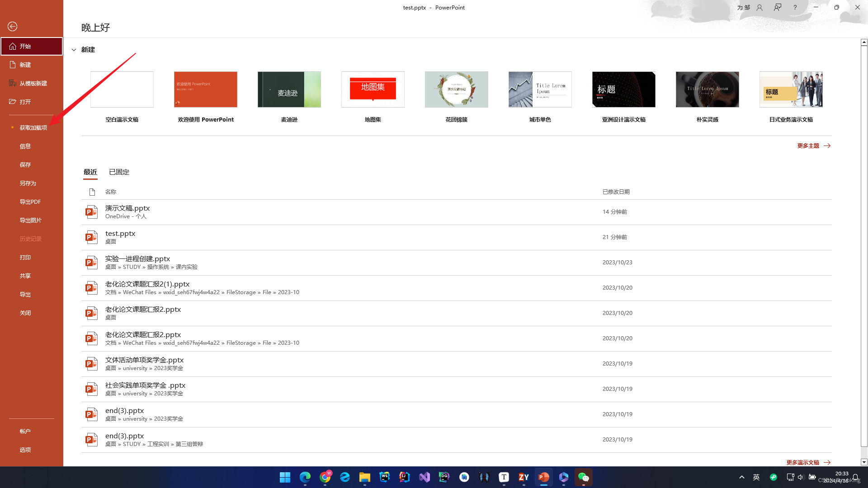Image resolution: width=868 pixels, height=488 pixels.
Task: Click the Open (打开) folder icon
Action: 13,102
